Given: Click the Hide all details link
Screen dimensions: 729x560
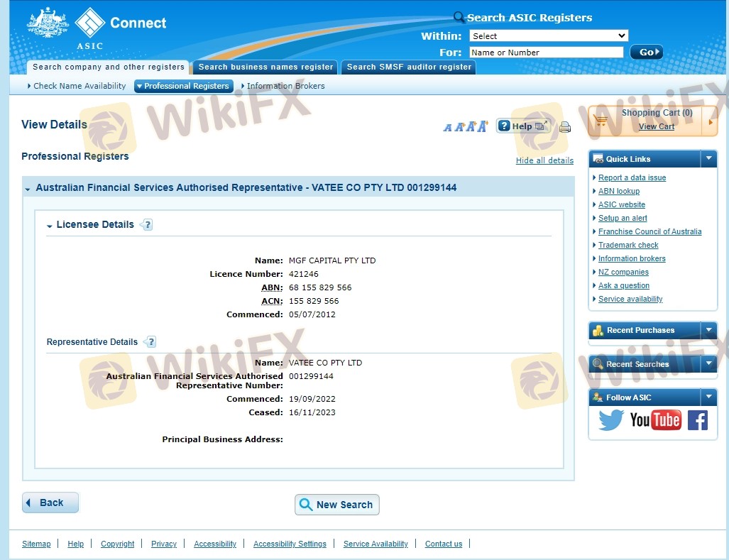Looking at the screenshot, I should coord(544,160).
